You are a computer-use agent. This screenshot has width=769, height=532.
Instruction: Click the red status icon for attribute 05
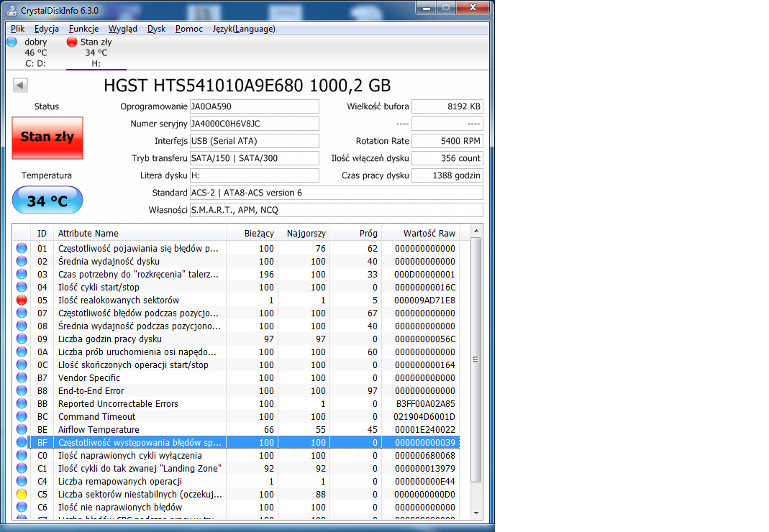pyautogui.click(x=22, y=300)
